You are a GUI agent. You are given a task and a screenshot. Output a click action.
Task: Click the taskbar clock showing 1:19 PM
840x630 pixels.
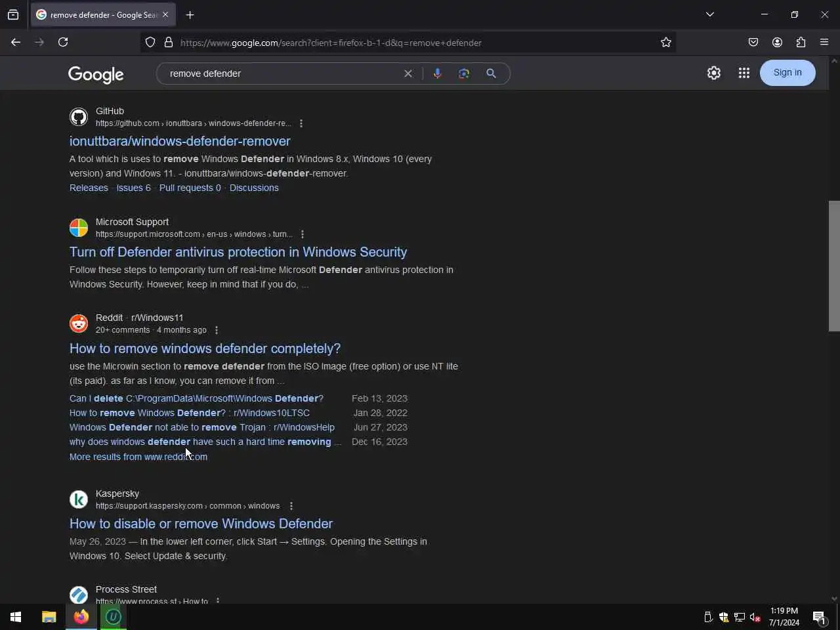[x=784, y=617]
